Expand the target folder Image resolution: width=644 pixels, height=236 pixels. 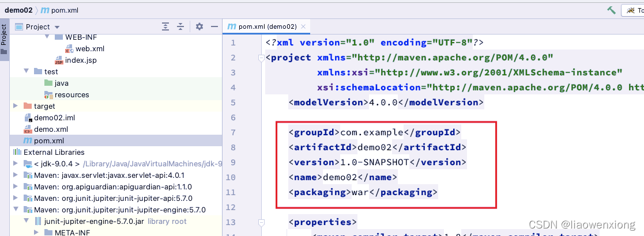pyautogui.click(x=16, y=106)
